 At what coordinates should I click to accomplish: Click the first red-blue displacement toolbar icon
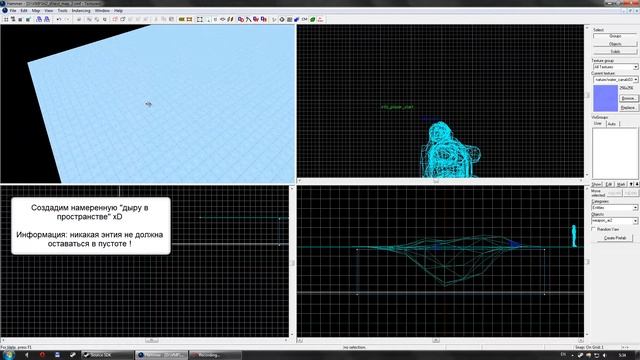click(241, 19)
